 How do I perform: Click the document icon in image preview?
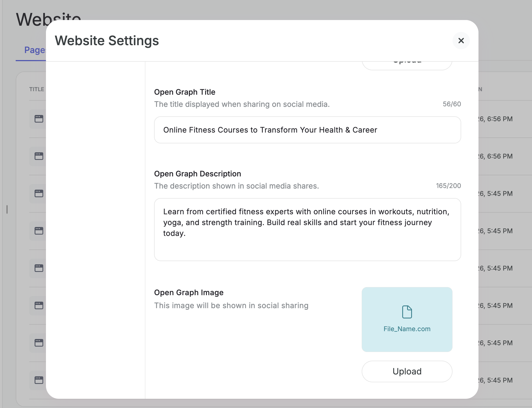click(x=407, y=312)
